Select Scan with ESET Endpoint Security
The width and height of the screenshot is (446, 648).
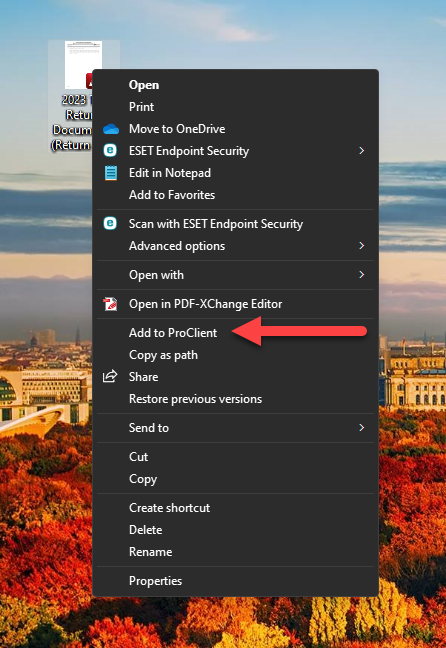(235, 224)
